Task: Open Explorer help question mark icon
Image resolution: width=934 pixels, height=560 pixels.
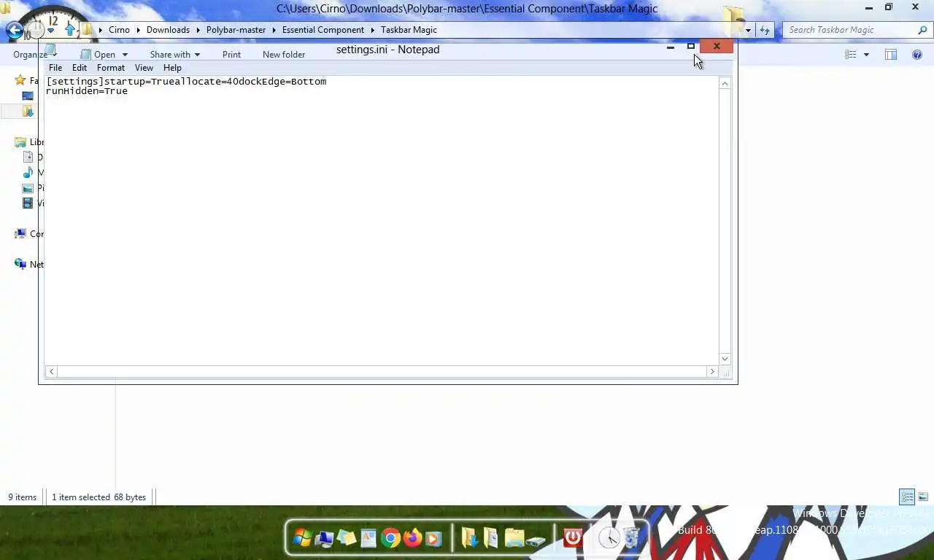Action: tap(917, 55)
